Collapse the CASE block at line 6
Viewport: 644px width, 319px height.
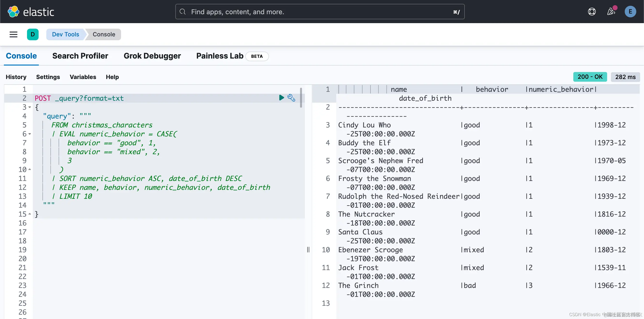point(30,134)
